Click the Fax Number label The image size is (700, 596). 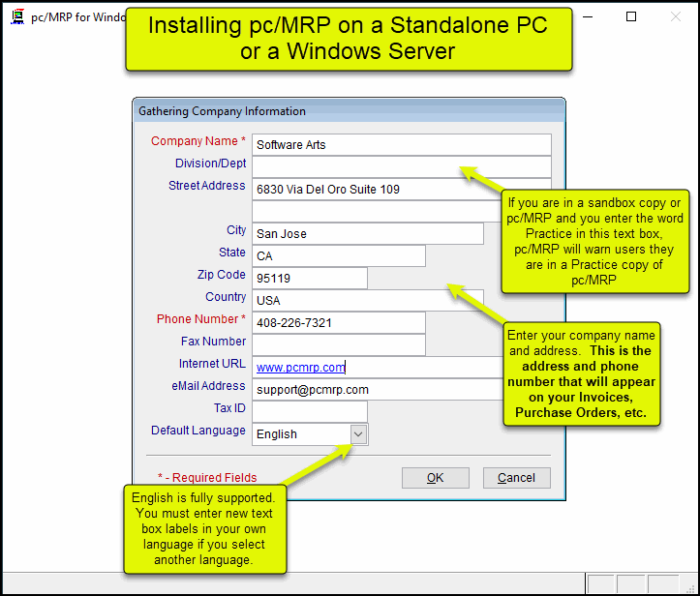213,342
